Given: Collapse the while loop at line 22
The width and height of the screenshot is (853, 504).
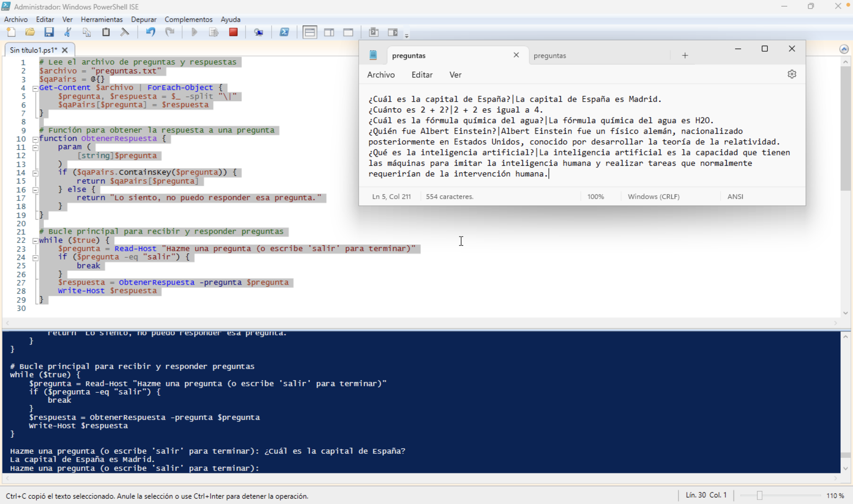Looking at the screenshot, I should tap(35, 241).
